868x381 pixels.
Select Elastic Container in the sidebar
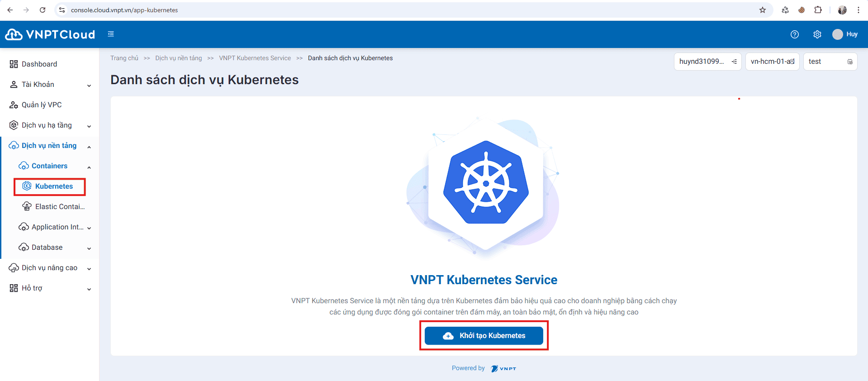click(60, 207)
